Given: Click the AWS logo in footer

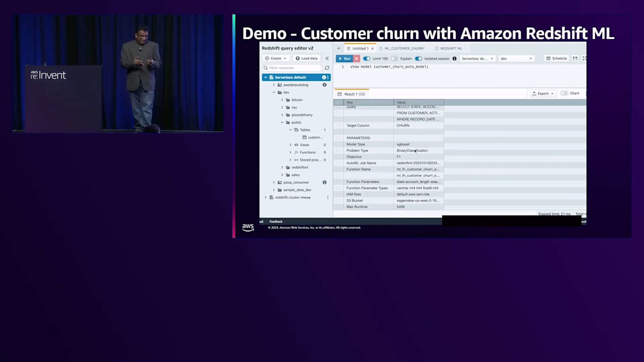Looking at the screenshot, I should pos(248,227).
